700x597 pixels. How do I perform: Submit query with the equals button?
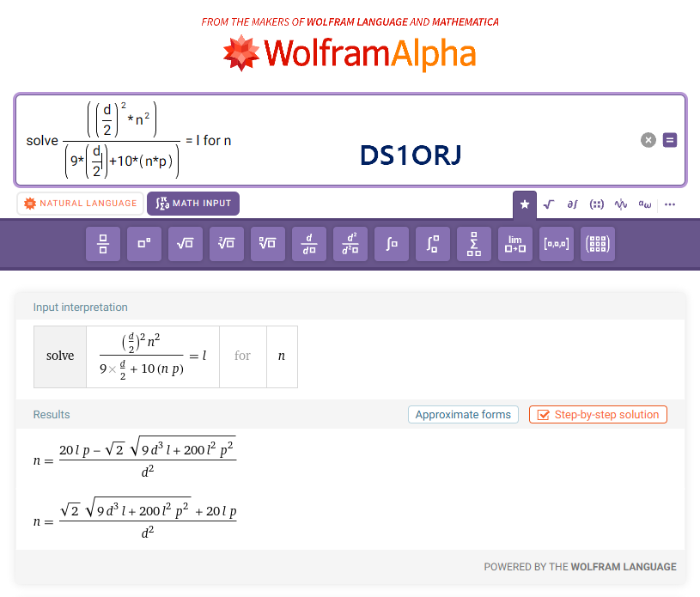point(670,140)
